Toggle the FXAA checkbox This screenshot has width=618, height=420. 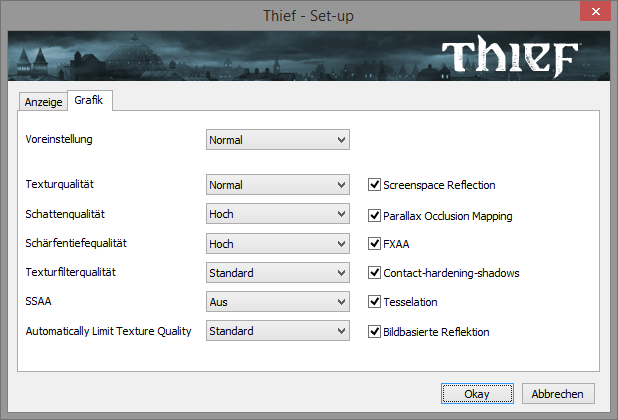374,243
